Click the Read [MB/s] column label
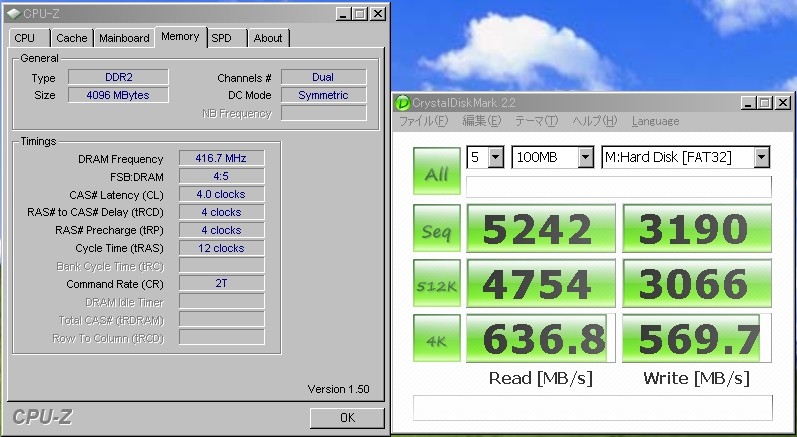 (x=541, y=378)
